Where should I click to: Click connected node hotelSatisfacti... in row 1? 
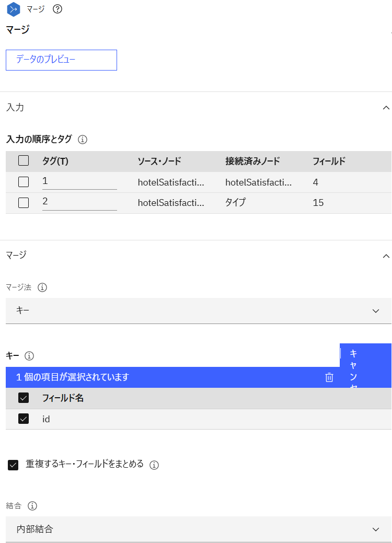(259, 182)
